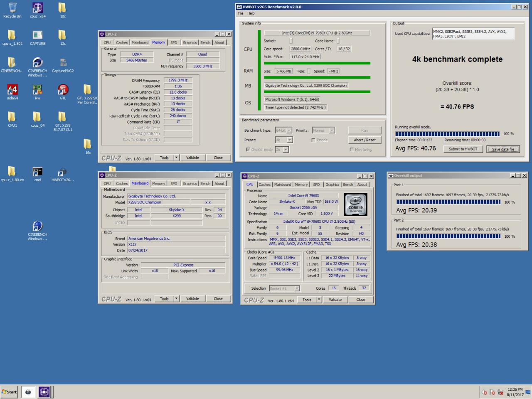Open the cpuz_x64 desktop shortcut
The height and width of the screenshot is (399, 532).
(37, 10)
